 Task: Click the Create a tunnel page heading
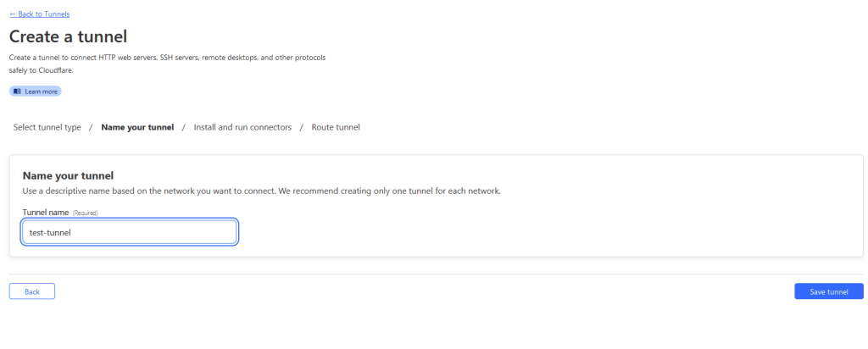[68, 36]
